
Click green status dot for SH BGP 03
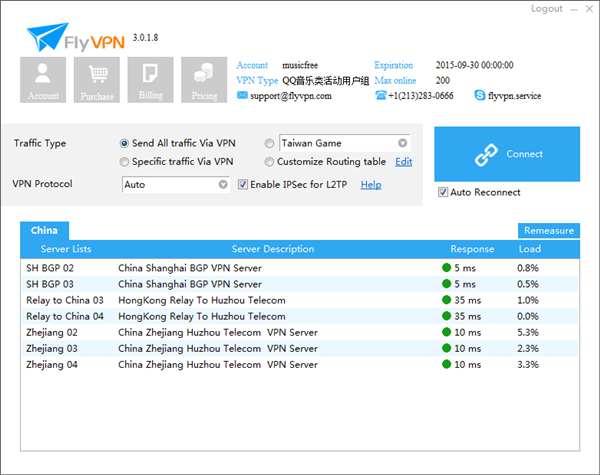pyautogui.click(x=446, y=284)
